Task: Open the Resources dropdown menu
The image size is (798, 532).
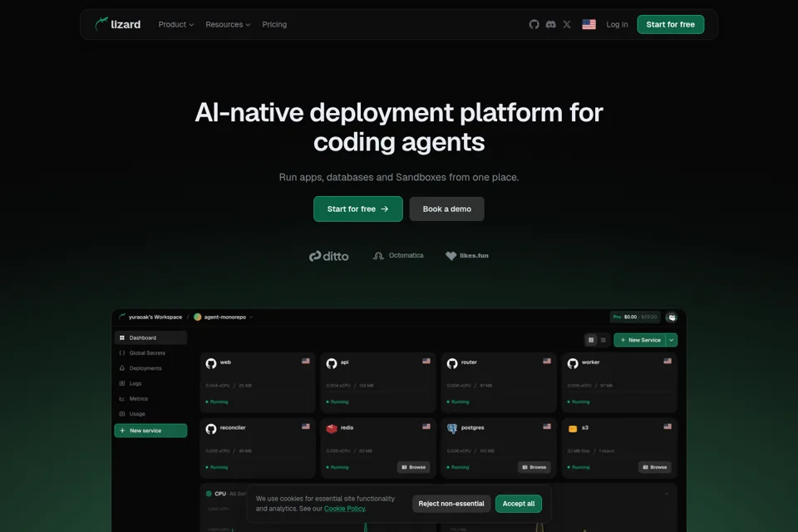Action: click(228, 24)
